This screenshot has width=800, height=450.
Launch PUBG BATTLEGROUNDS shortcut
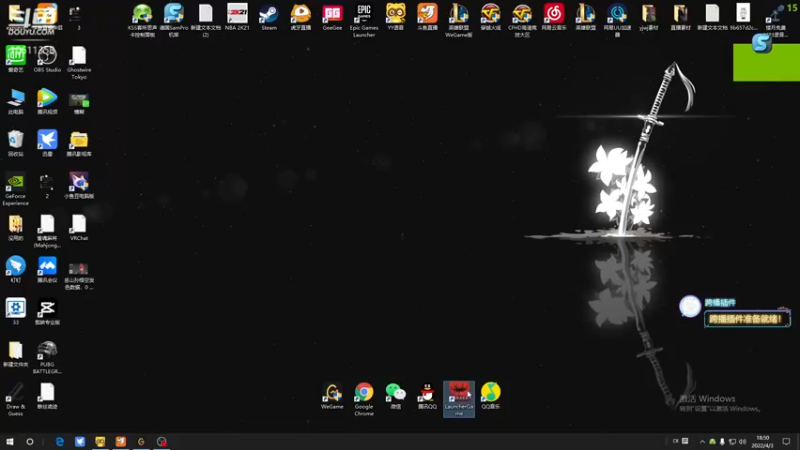click(x=47, y=357)
